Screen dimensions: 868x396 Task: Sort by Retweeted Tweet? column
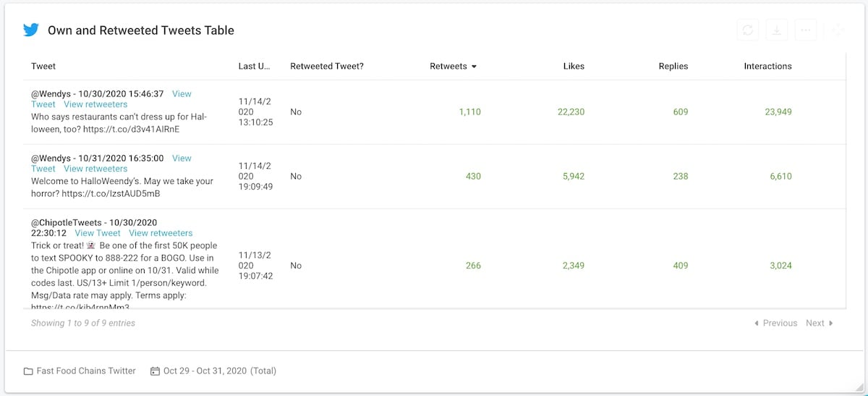327,66
